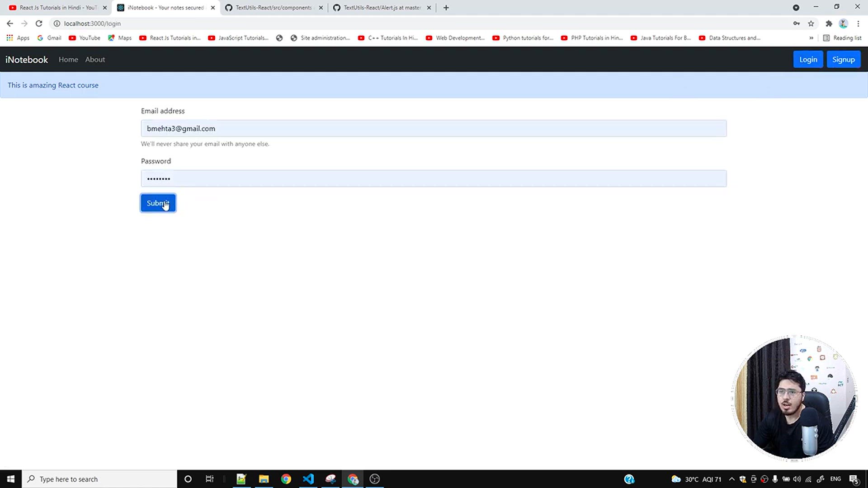Open the Extensions puzzle icon
This screenshot has width=868, height=488.
[829, 23]
